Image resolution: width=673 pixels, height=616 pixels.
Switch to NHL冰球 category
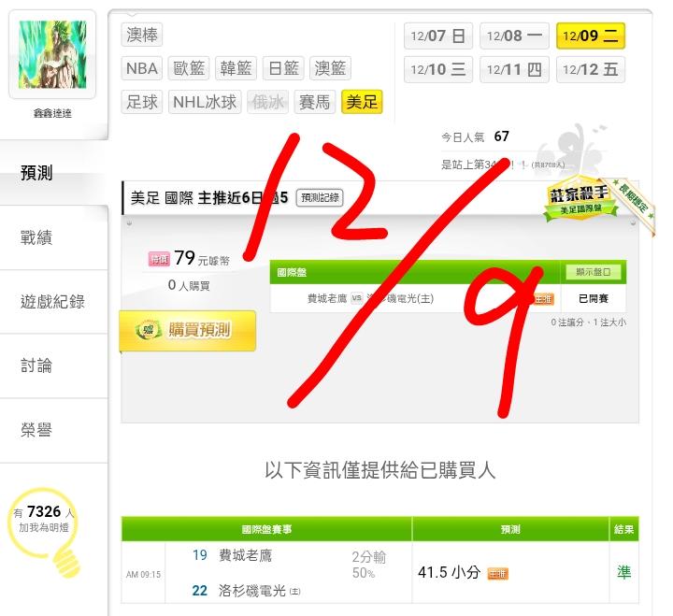205,102
